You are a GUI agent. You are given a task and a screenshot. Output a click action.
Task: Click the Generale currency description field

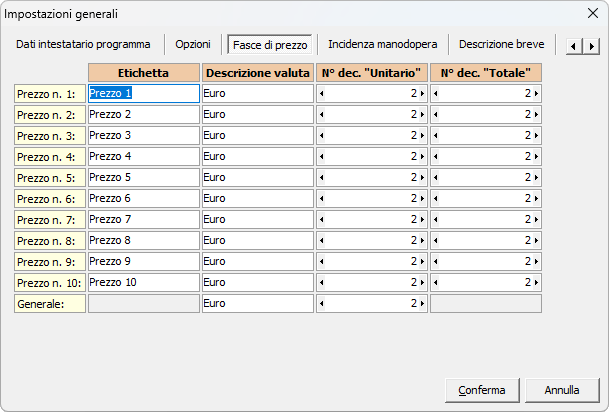pyautogui.click(x=257, y=303)
